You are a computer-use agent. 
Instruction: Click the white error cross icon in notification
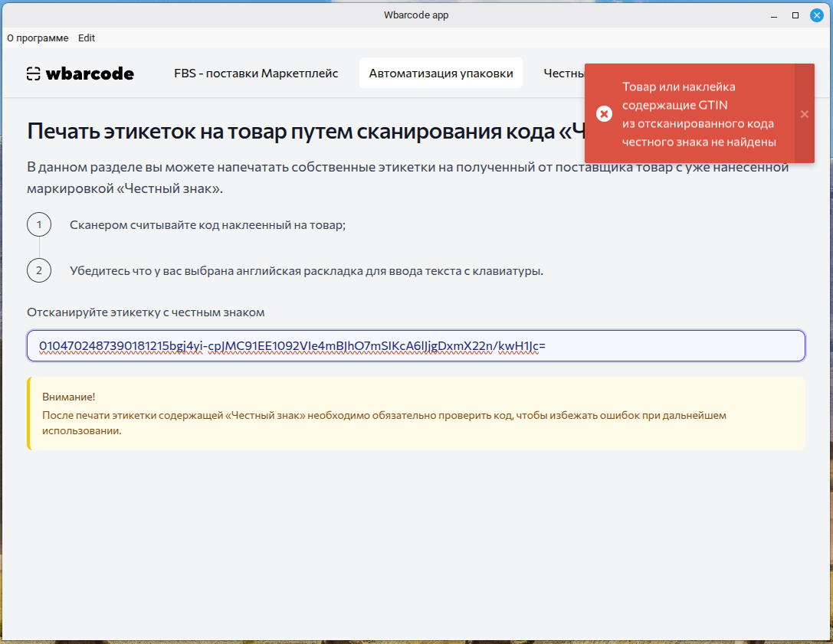(605, 113)
